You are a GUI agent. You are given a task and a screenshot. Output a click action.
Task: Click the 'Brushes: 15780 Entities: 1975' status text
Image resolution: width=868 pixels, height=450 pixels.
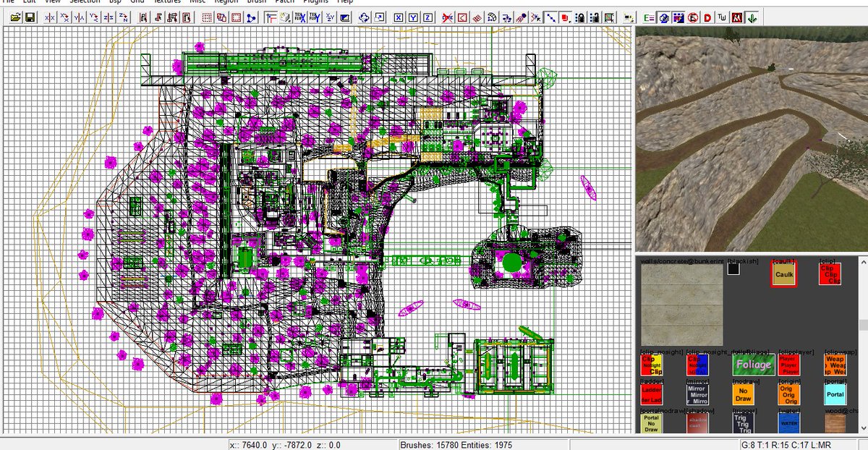pyautogui.click(x=456, y=445)
